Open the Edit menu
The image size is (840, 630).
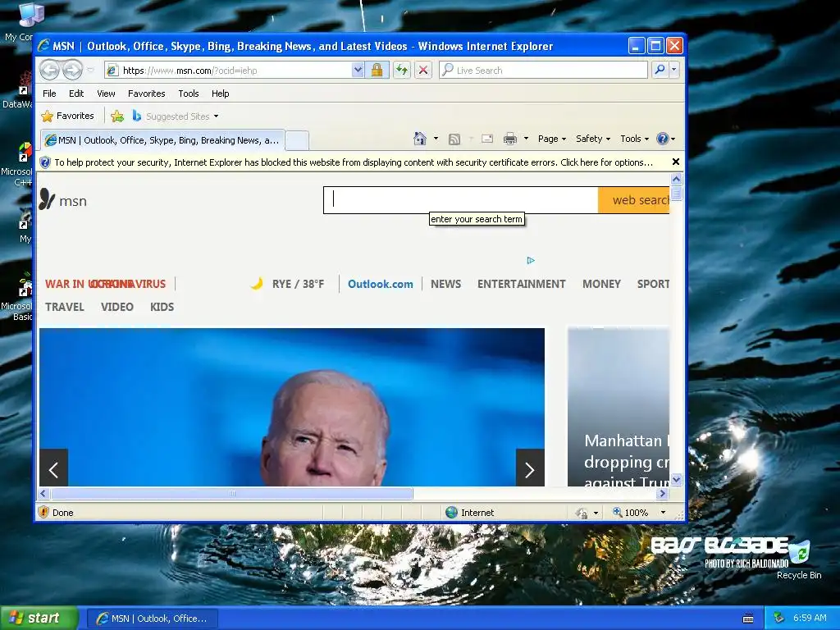click(76, 94)
